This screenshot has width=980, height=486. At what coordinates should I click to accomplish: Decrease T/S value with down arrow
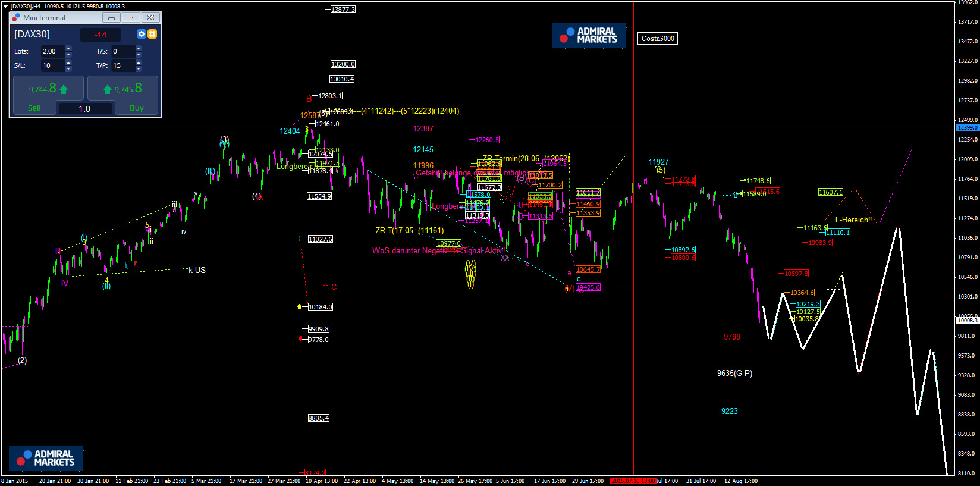coord(139,54)
